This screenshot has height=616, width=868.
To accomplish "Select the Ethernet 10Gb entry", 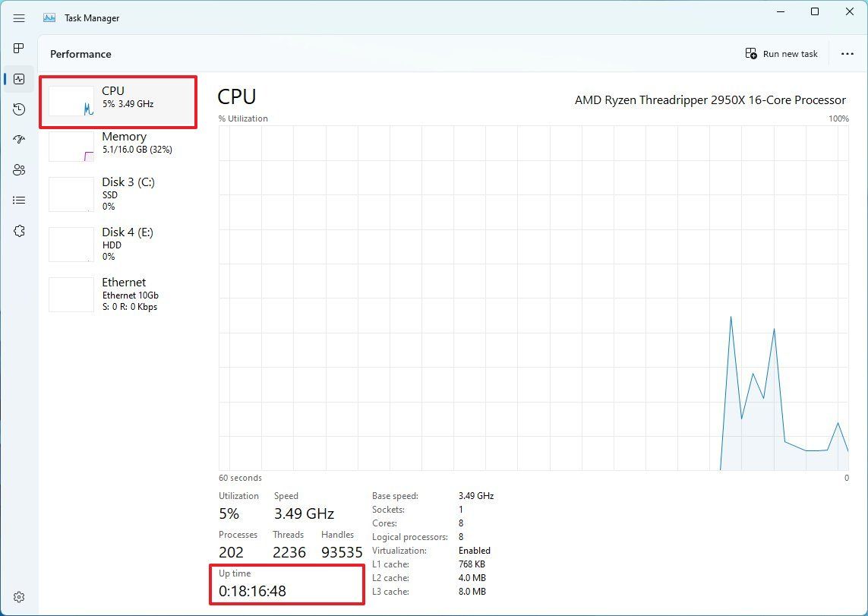I will [x=118, y=295].
